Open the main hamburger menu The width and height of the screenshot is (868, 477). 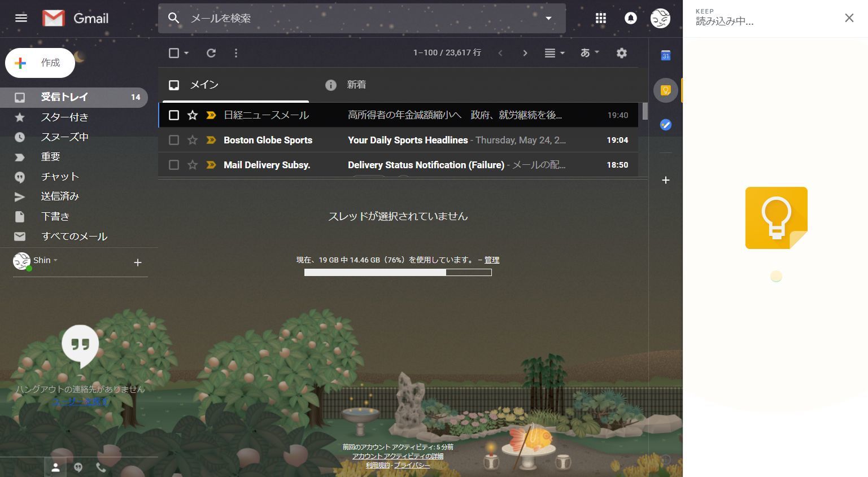pyautogui.click(x=21, y=18)
